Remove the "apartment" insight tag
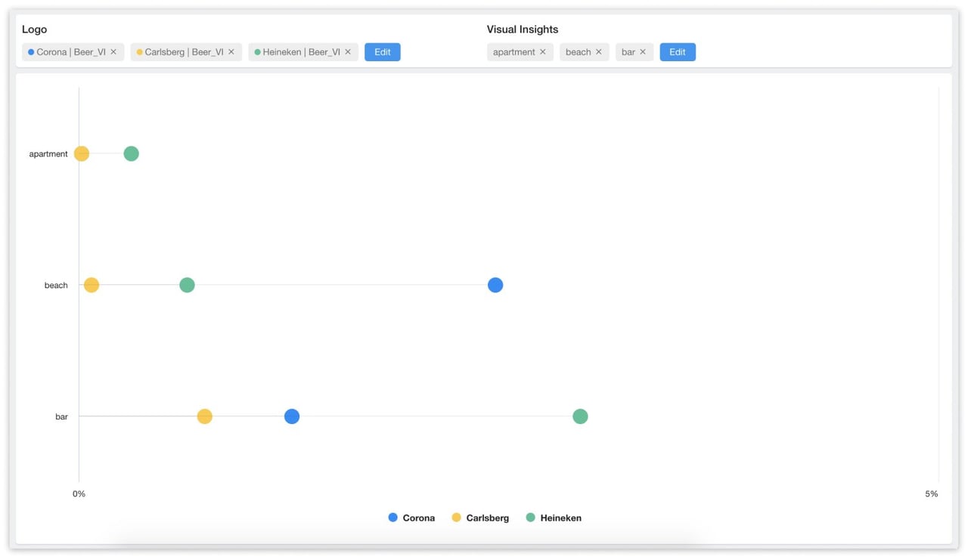 pos(544,51)
